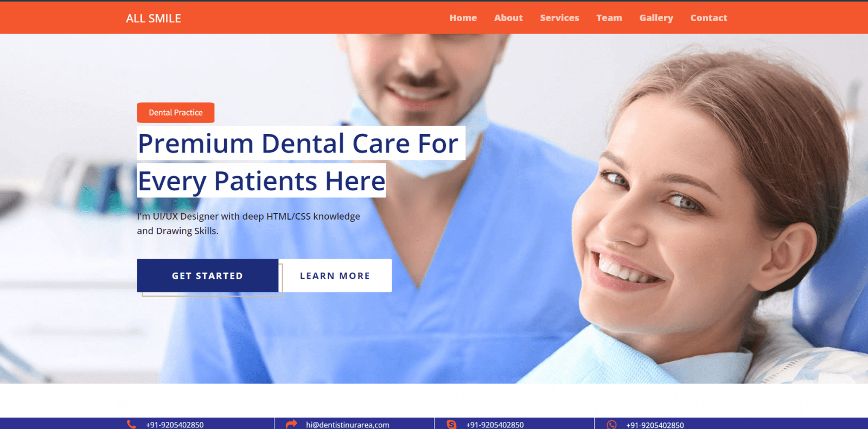Viewport: 868px width, 429px height.
Task: Click the phone handset icon in footer bar
Action: pyautogui.click(x=131, y=424)
